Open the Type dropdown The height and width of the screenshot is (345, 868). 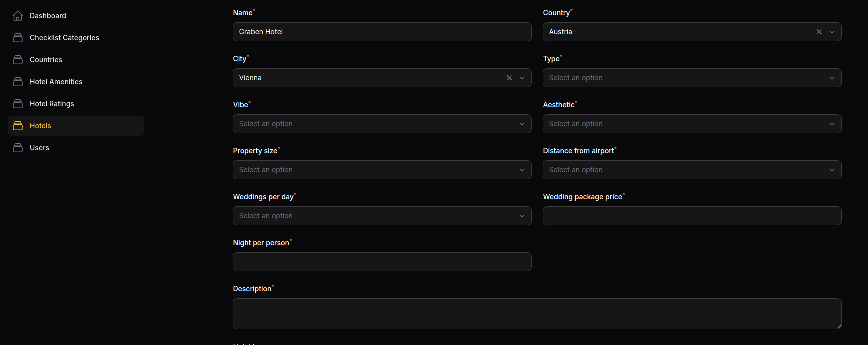692,78
